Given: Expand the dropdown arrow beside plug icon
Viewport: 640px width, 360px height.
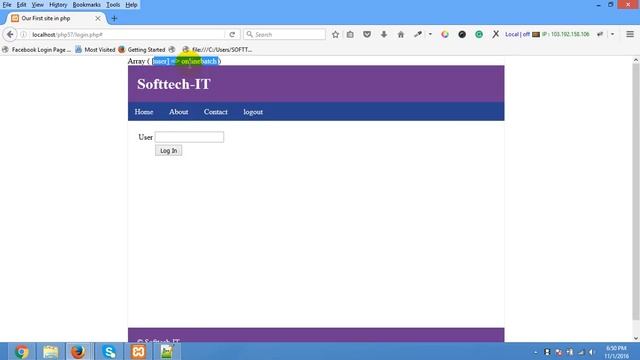Looking at the screenshot, I should coord(612,35).
